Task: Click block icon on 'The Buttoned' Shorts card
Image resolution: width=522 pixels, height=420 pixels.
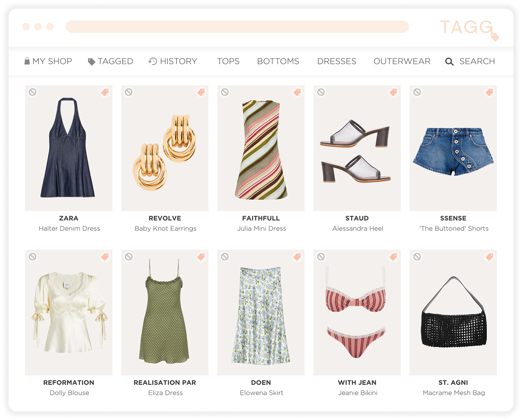Action: click(x=417, y=92)
